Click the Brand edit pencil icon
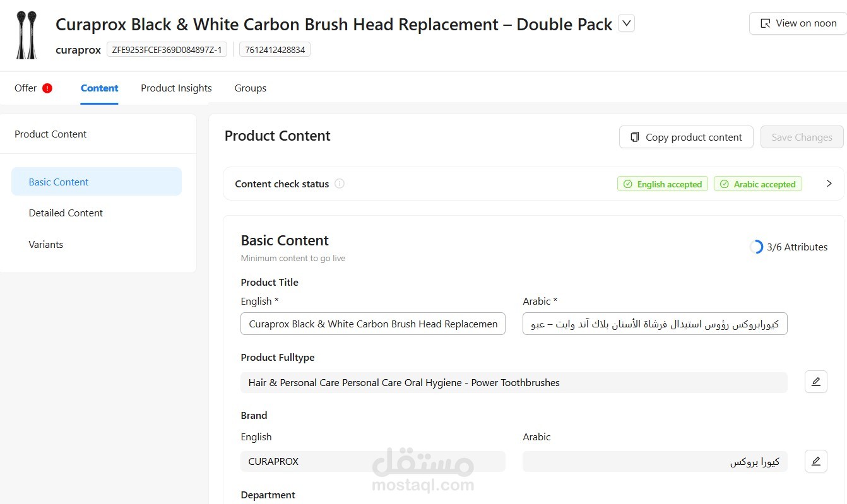The image size is (847, 504). click(x=815, y=461)
